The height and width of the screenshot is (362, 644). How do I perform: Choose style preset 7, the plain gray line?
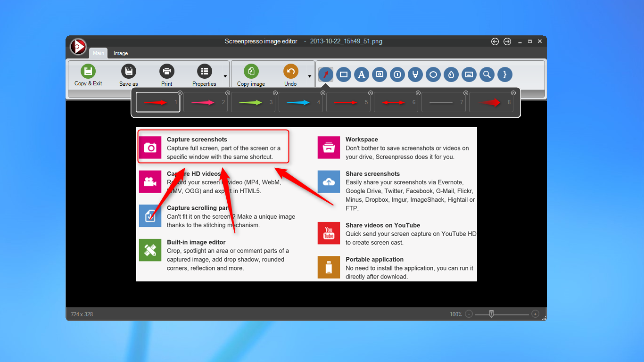[x=444, y=102]
